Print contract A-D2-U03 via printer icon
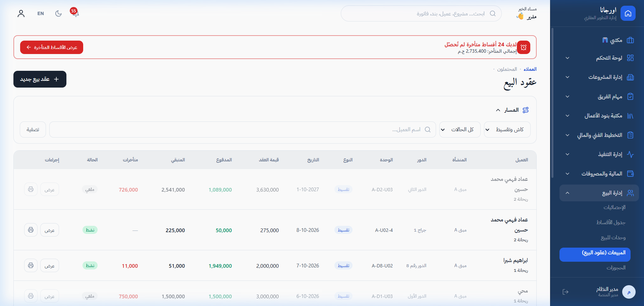644x306 pixels. tap(31, 189)
